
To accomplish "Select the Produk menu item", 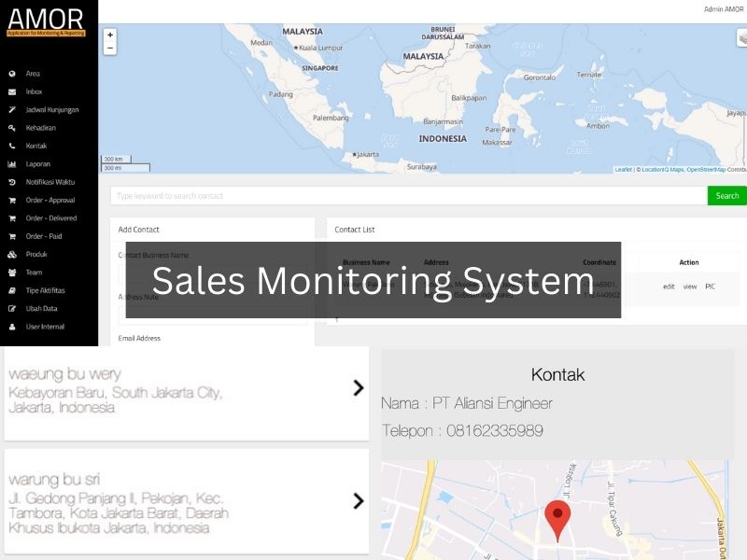I will tap(36, 254).
